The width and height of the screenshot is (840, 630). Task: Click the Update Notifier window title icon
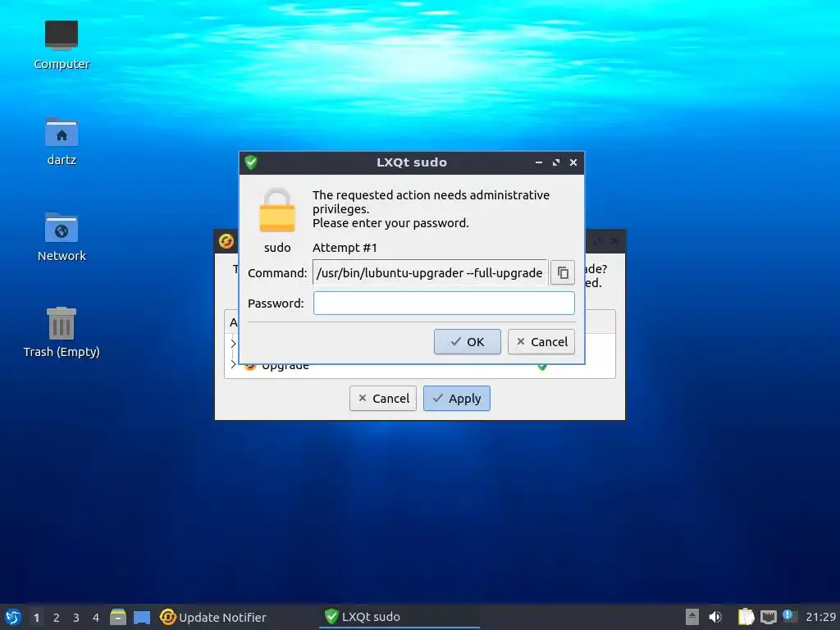(x=226, y=241)
